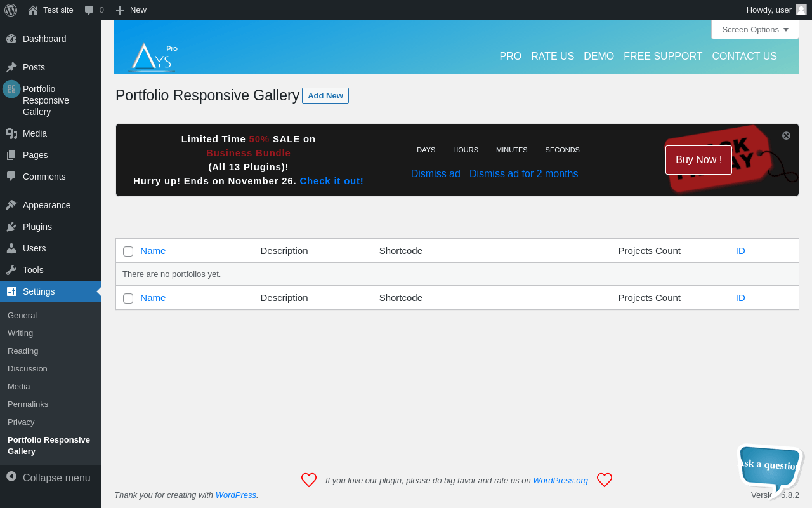Click the Tools wrench icon
The image size is (812, 508).
[11, 270]
